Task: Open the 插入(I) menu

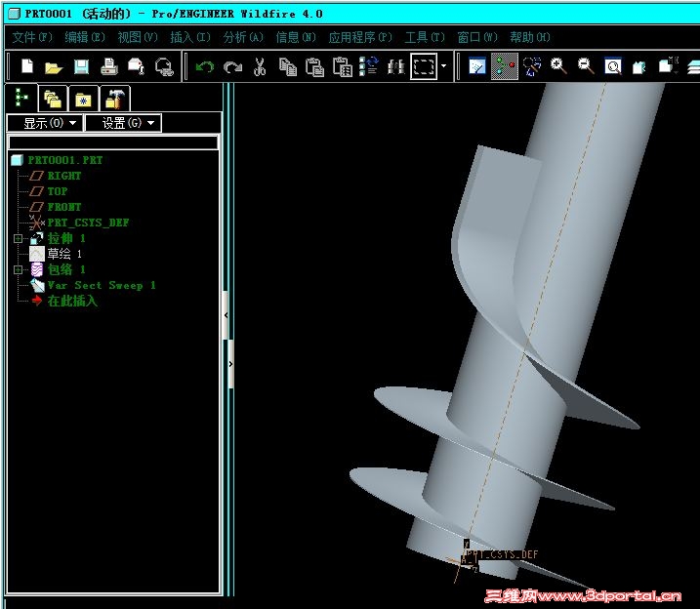Action: coord(190,37)
